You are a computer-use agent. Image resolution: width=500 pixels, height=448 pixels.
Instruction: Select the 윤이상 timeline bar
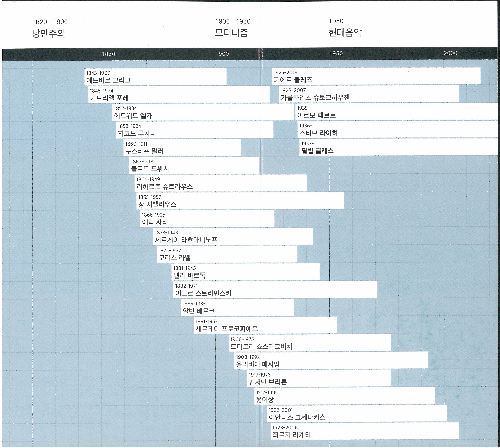click(345, 396)
